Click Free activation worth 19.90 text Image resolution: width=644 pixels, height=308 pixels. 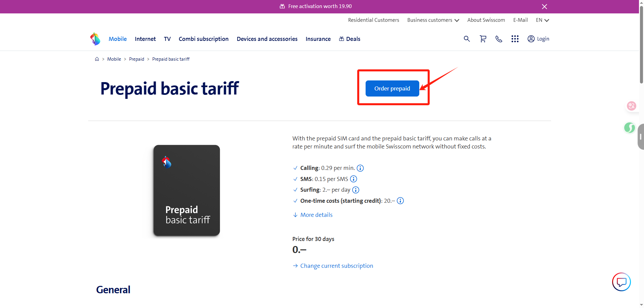(320, 6)
